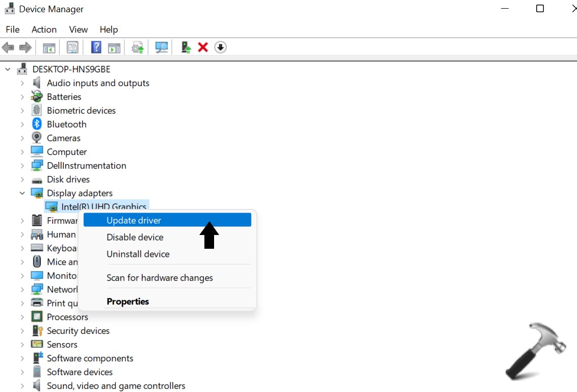The image size is (577, 392).
Task: Expand the Cameras chevron
Action: pyautogui.click(x=22, y=138)
